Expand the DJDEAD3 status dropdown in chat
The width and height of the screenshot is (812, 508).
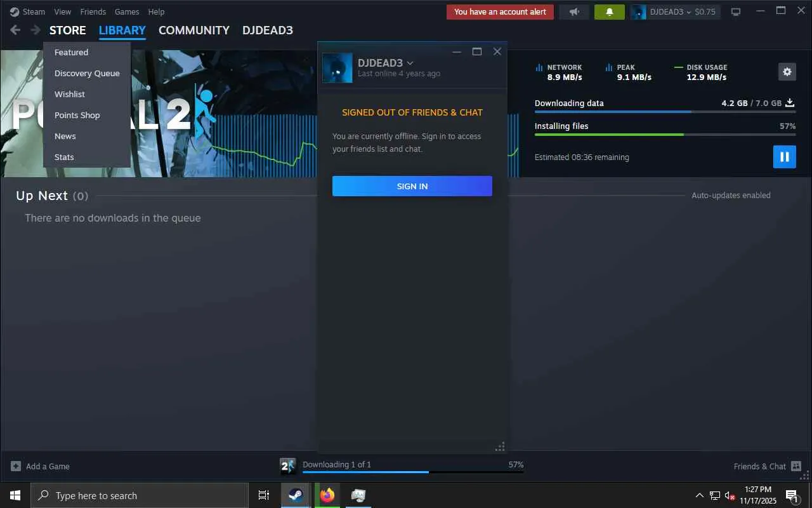tap(410, 63)
